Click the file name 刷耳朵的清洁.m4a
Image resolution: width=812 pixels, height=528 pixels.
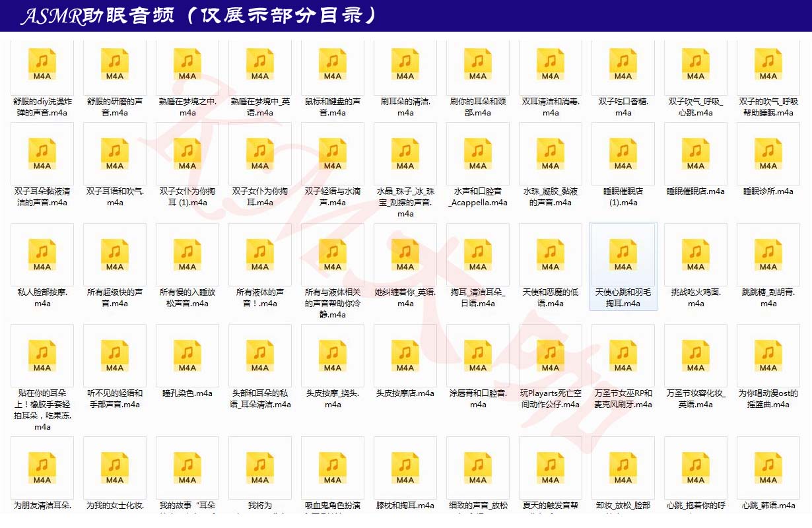[x=405, y=107]
